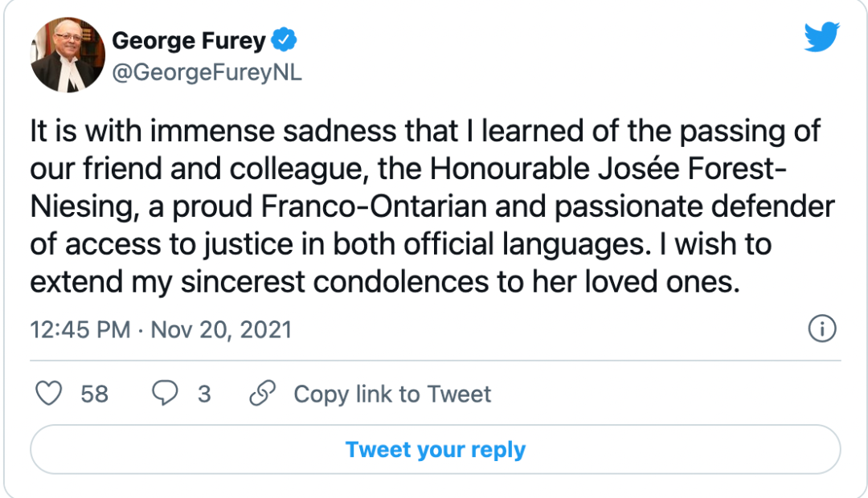Image resolution: width=868 pixels, height=498 pixels.
Task: Click the blue verified badge
Action: pyautogui.click(x=286, y=39)
